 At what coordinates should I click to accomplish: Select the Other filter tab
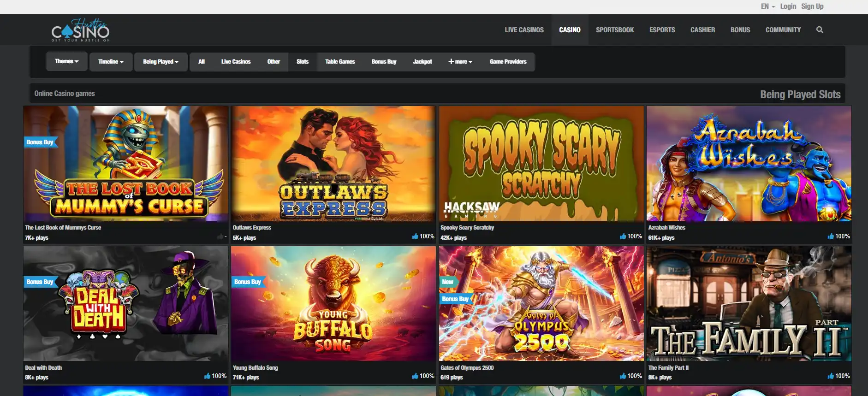click(x=273, y=61)
